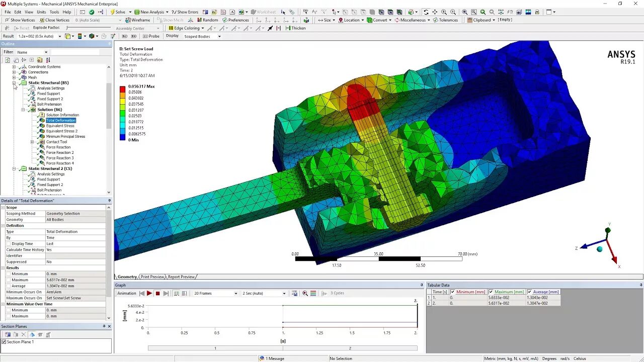Expand the Contact Tool tree node
The height and width of the screenshot is (362, 644).
tap(32, 142)
